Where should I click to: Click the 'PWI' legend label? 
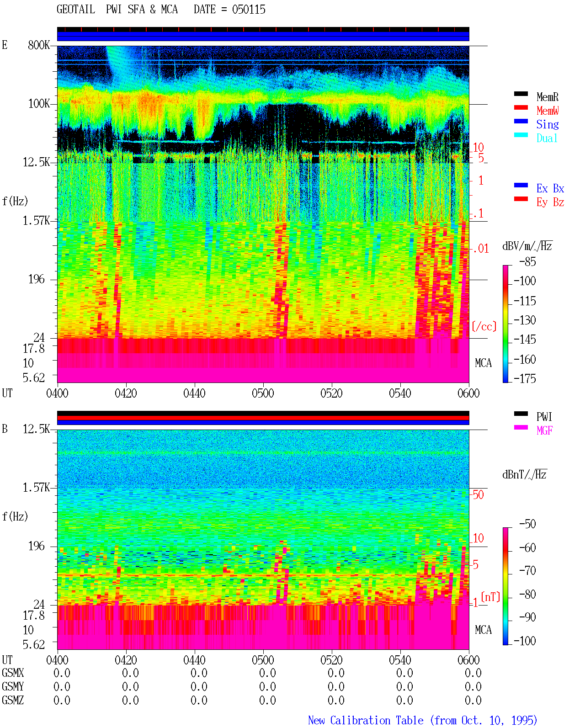tap(544, 417)
